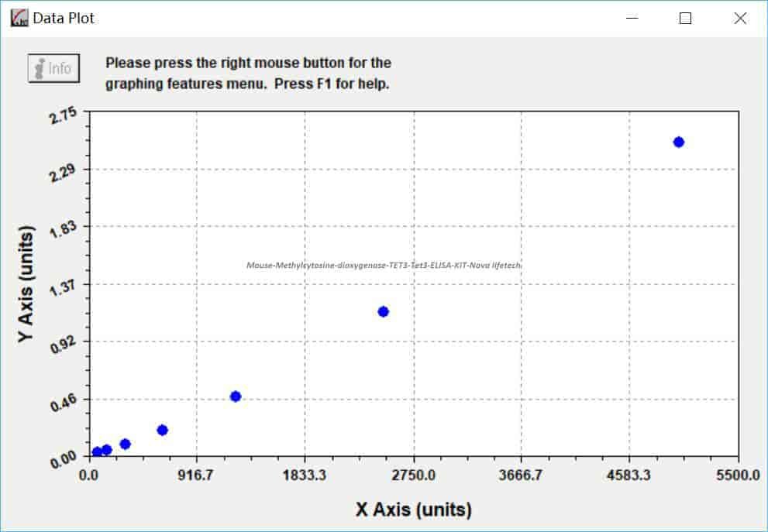The width and height of the screenshot is (768, 532).
Task: Minimize the Data Plot window
Action: (632, 18)
